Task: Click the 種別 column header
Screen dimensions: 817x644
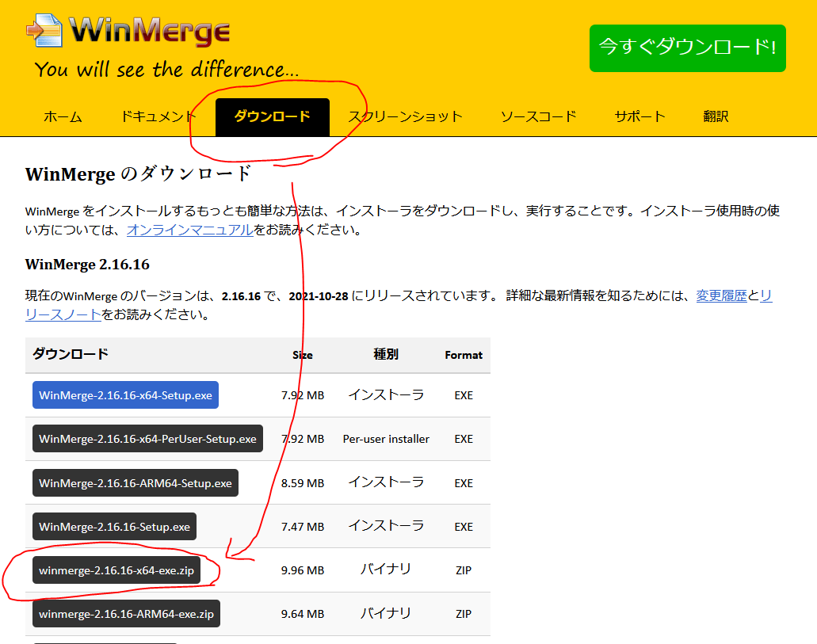Action: pyautogui.click(x=386, y=355)
